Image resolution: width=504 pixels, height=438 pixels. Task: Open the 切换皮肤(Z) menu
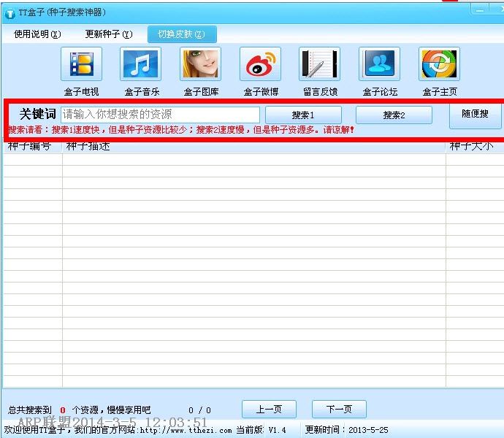(x=182, y=34)
